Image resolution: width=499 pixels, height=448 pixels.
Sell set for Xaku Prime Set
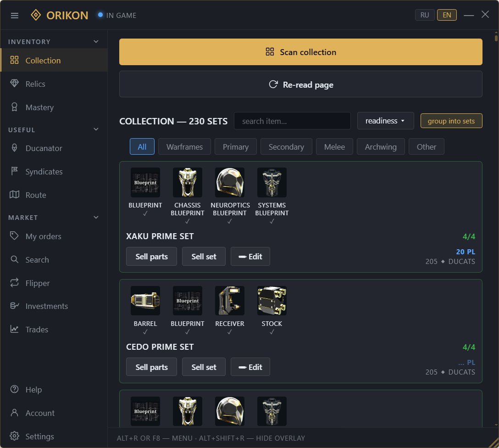pos(204,256)
